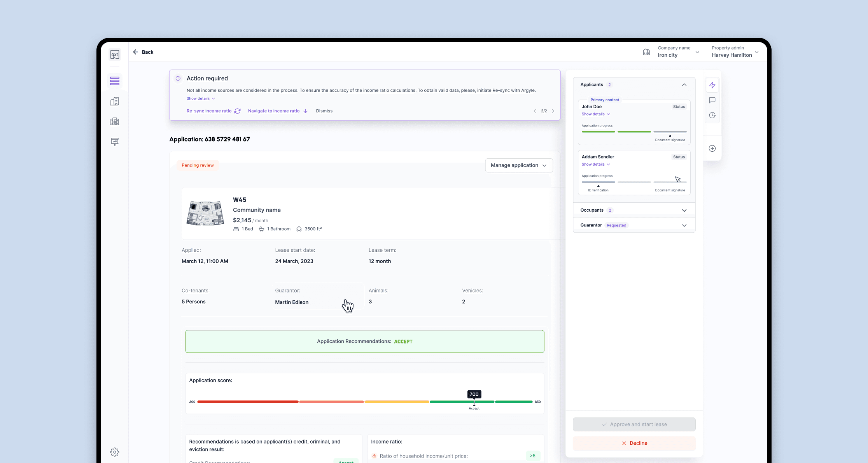
Task: Open the Company name Iron city dropdown
Action: coord(678,52)
